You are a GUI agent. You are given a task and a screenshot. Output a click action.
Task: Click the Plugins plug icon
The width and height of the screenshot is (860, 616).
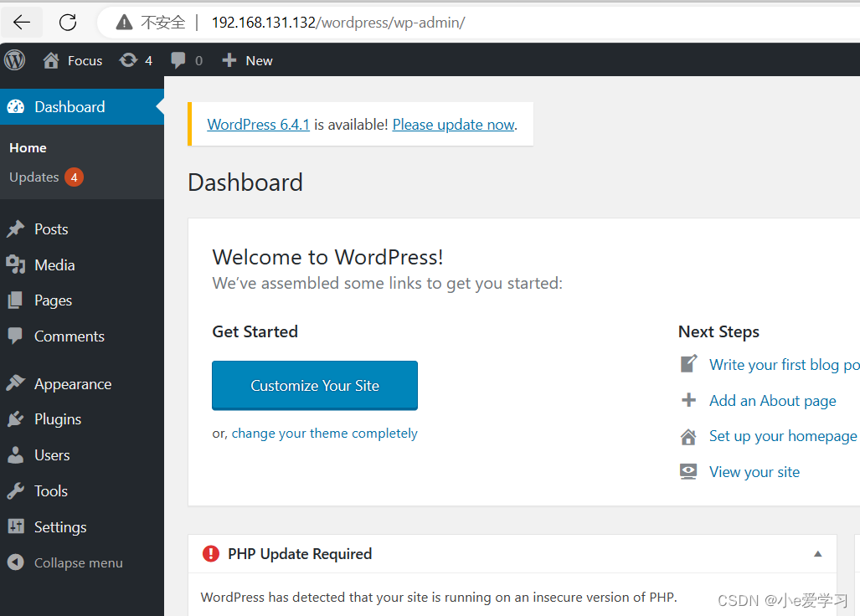[x=16, y=419]
